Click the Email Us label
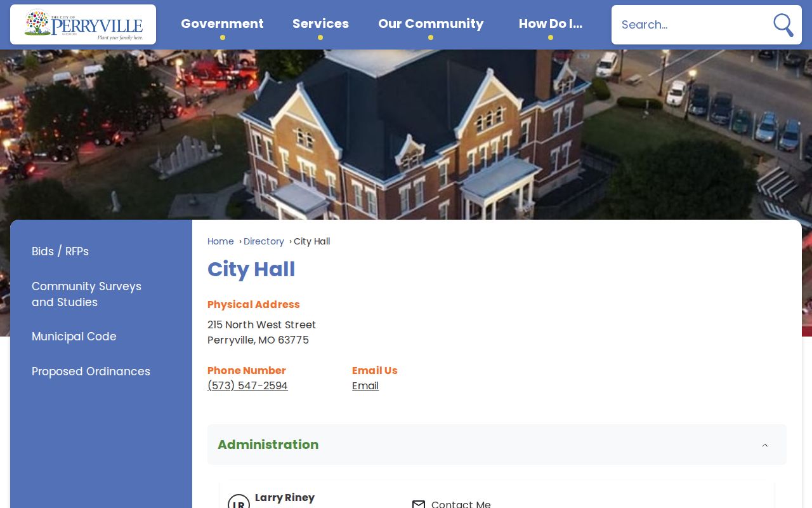 click(x=375, y=370)
